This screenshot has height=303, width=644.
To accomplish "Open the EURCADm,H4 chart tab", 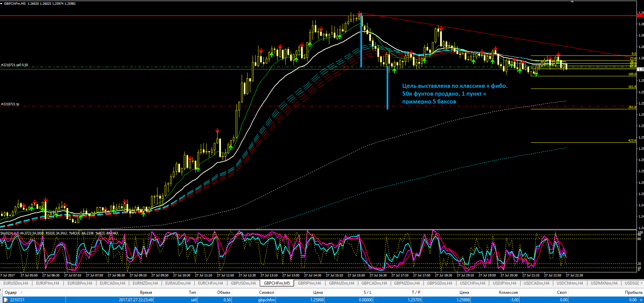I will pos(113,283).
